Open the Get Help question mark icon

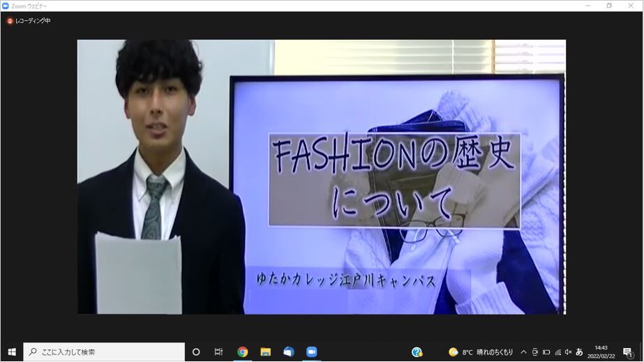click(417, 352)
